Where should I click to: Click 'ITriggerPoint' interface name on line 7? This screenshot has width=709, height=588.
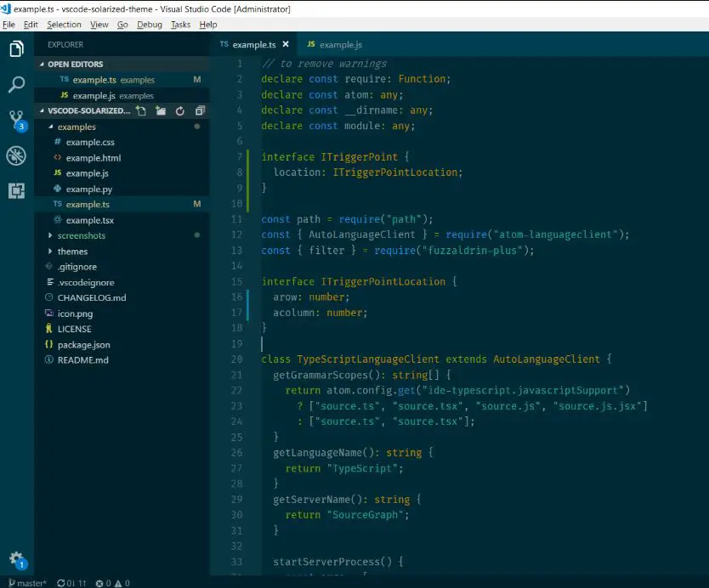pos(360,157)
